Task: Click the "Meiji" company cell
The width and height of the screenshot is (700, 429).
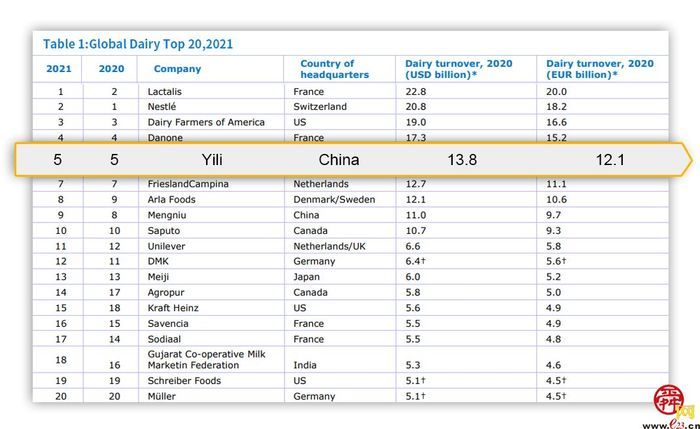Action: (158, 277)
